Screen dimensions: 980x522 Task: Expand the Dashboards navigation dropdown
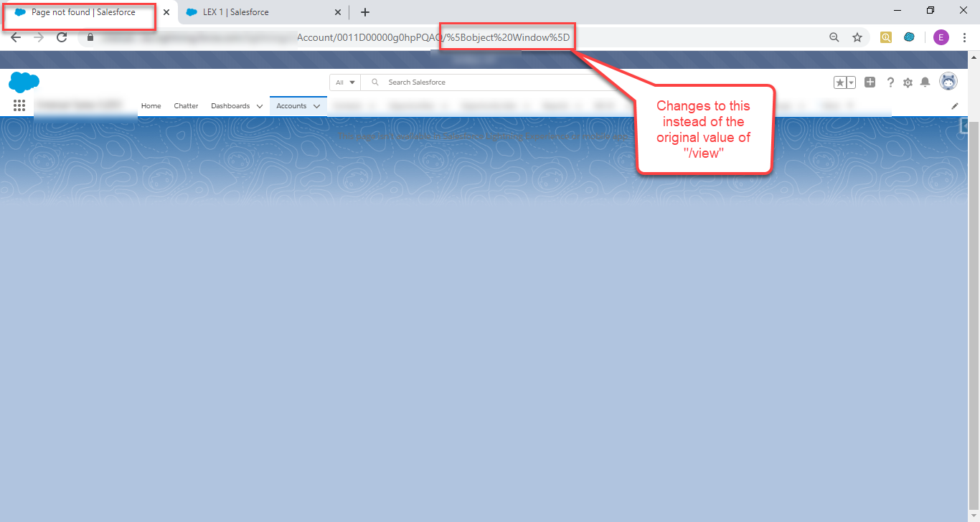(260, 105)
